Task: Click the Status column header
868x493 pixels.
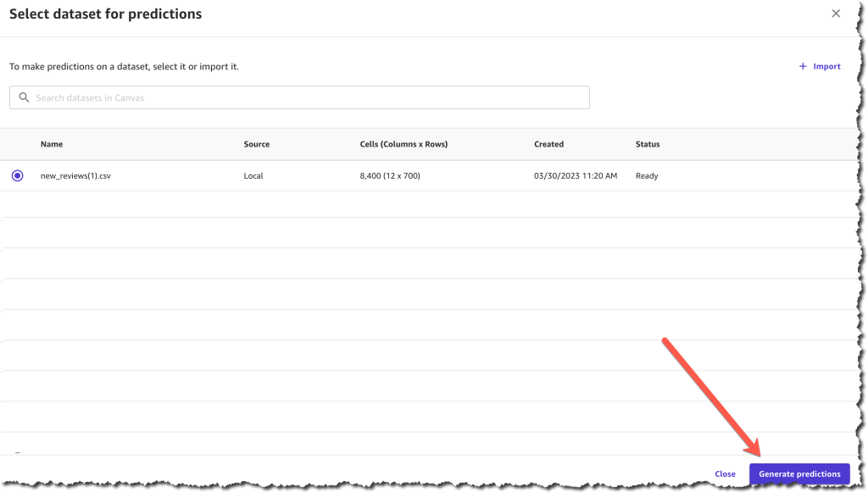Action: (648, 144)
